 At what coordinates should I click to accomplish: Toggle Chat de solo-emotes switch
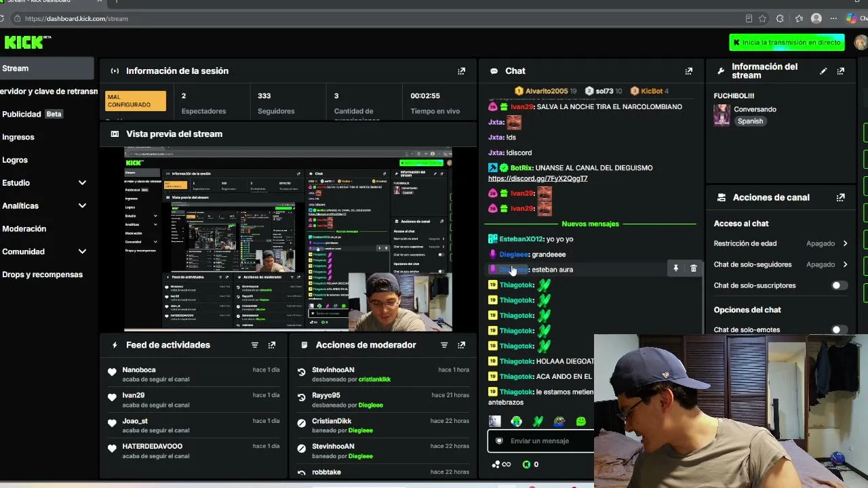click(840, 330)
